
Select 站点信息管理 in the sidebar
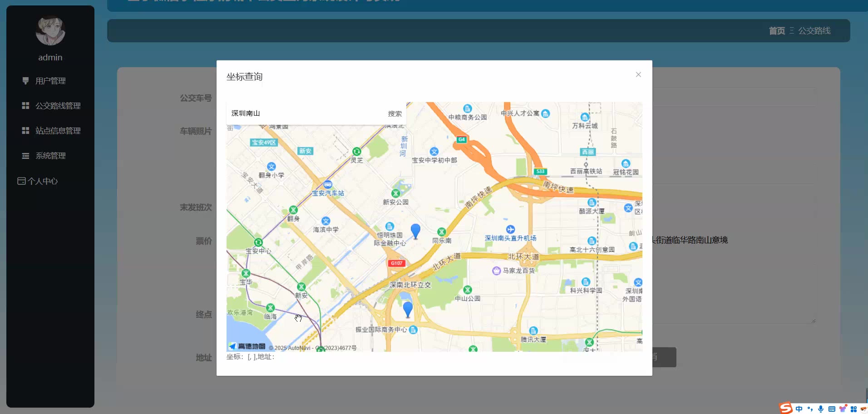[50, 131]
